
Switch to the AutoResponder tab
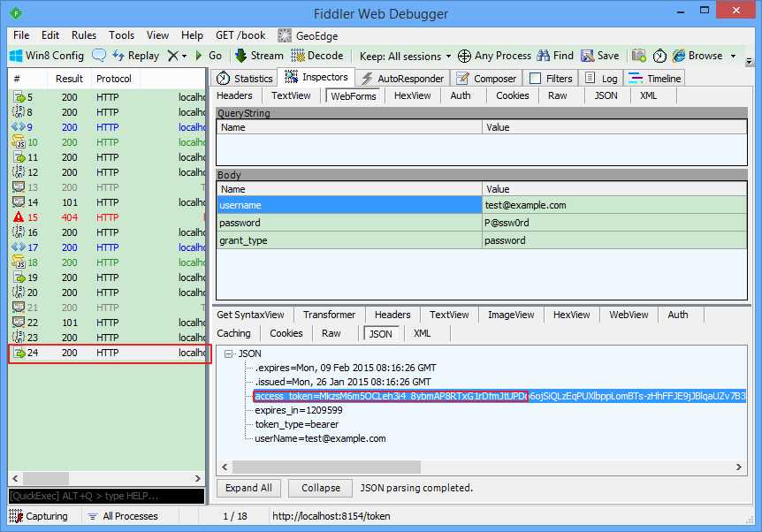[402, 79]
